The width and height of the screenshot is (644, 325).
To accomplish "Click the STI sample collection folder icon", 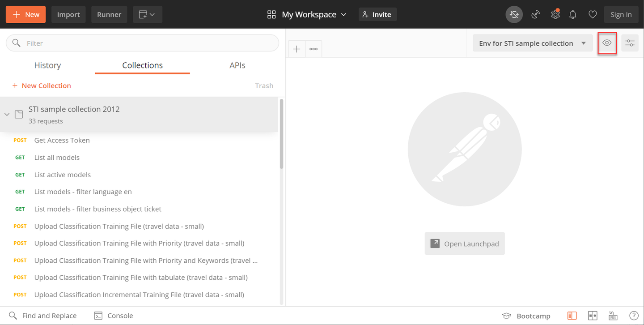I will pos(19,114).
